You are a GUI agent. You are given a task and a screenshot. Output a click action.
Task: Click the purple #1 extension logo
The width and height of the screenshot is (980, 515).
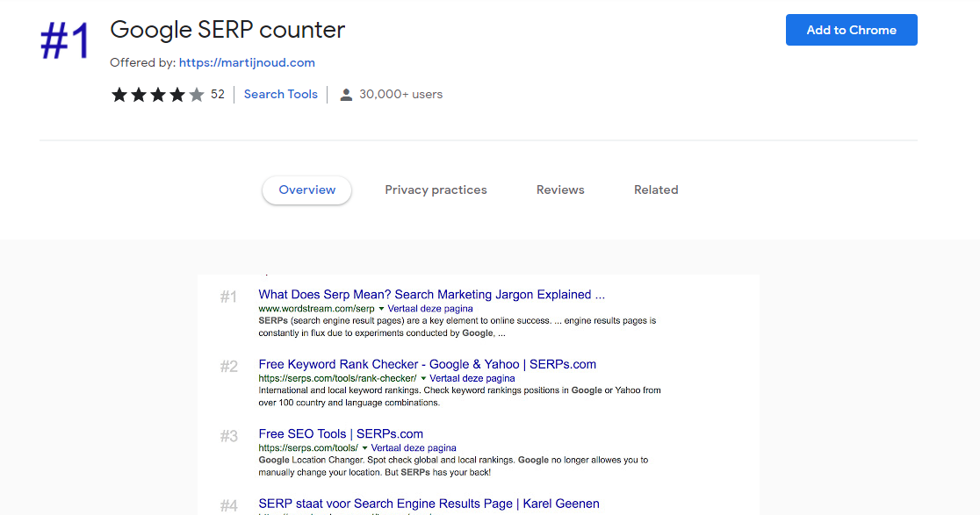coord(65,38)
